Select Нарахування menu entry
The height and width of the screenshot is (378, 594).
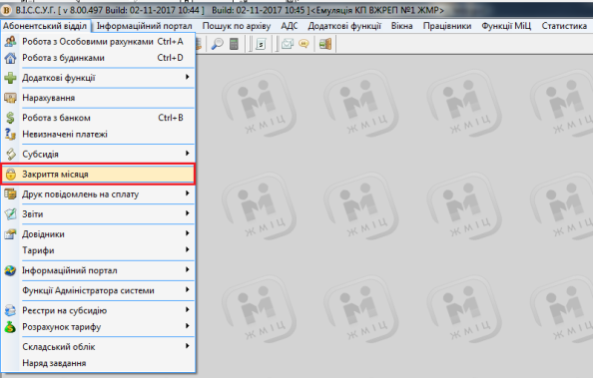click(x=98, y=98)
